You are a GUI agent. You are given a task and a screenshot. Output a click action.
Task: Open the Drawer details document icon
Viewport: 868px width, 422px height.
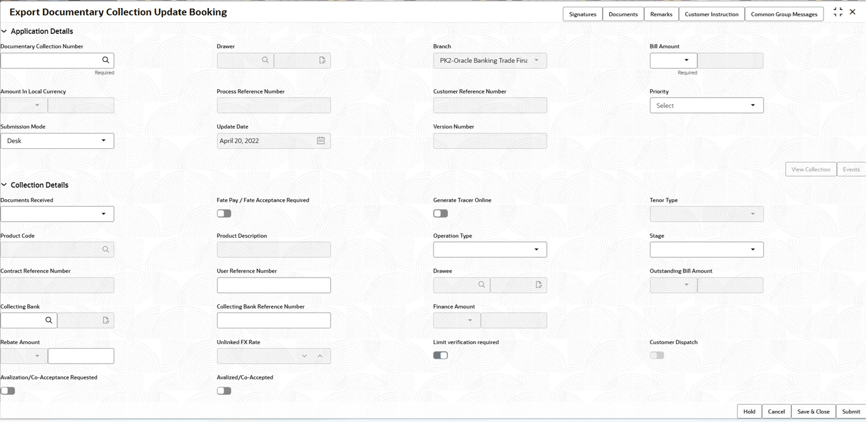322,60
